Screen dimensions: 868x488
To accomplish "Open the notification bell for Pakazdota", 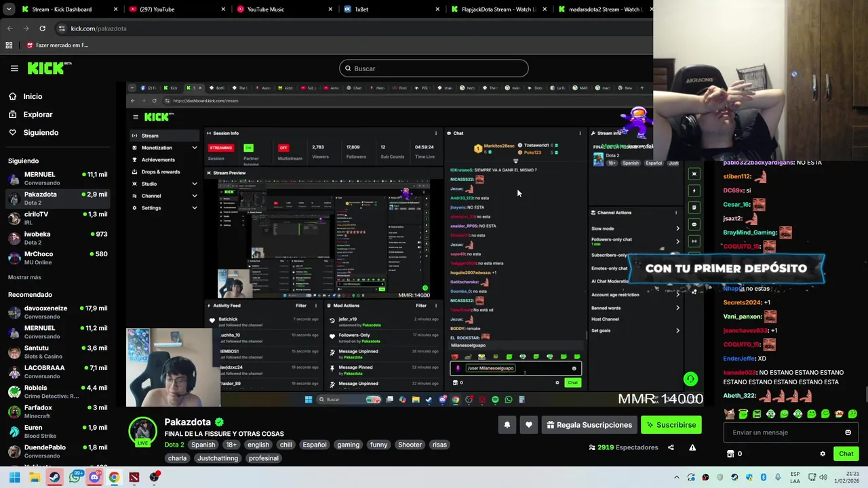I will point(507,425).
